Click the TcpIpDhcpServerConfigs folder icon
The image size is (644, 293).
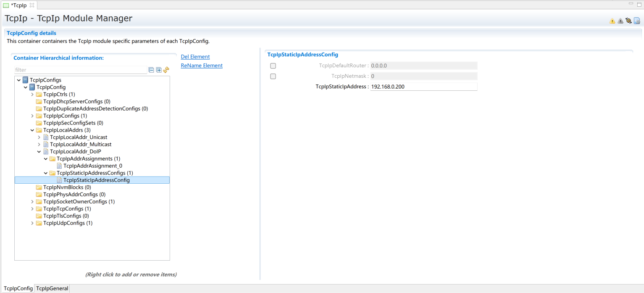click(x=39, y=102)
